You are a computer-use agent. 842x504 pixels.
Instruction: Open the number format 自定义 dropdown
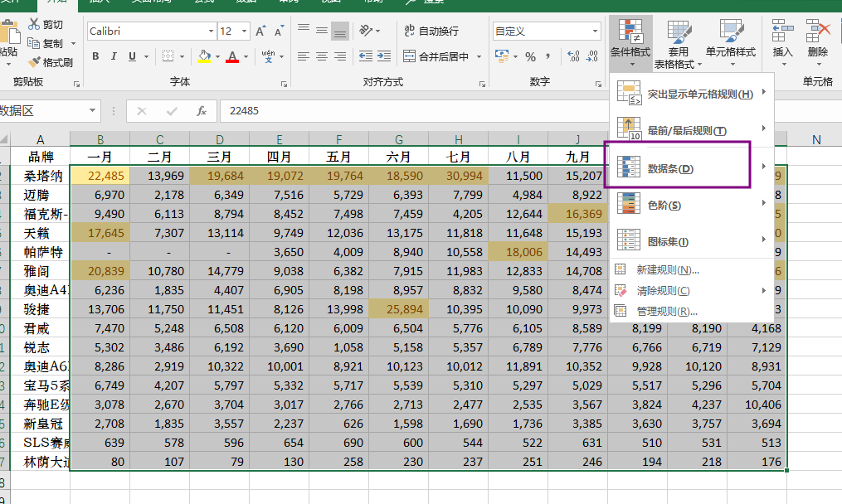(595, 31)
